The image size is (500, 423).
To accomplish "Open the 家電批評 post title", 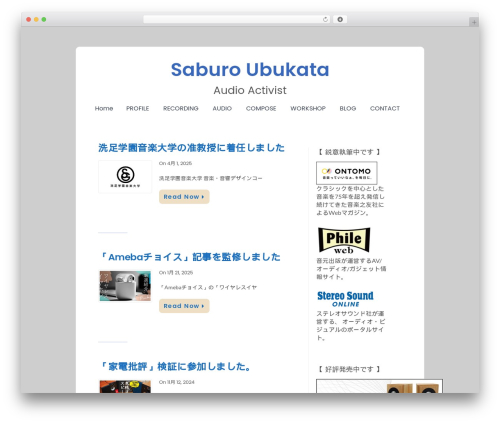I will tap(175, 366).
